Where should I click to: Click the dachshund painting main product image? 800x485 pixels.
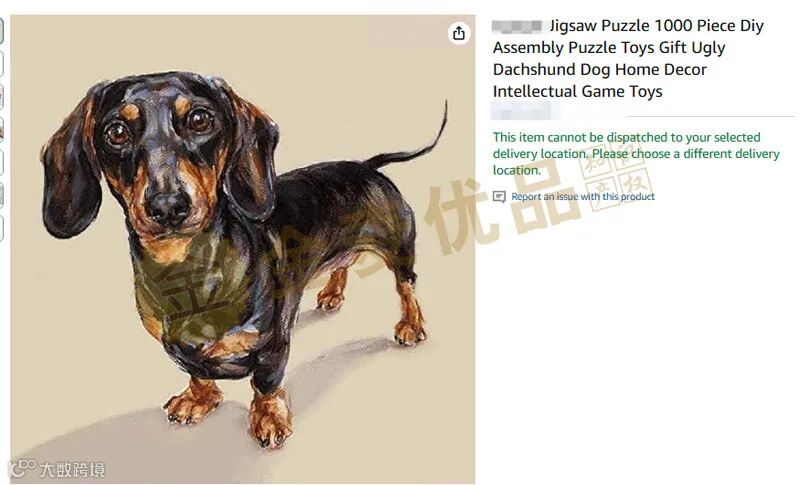(243, 249)
